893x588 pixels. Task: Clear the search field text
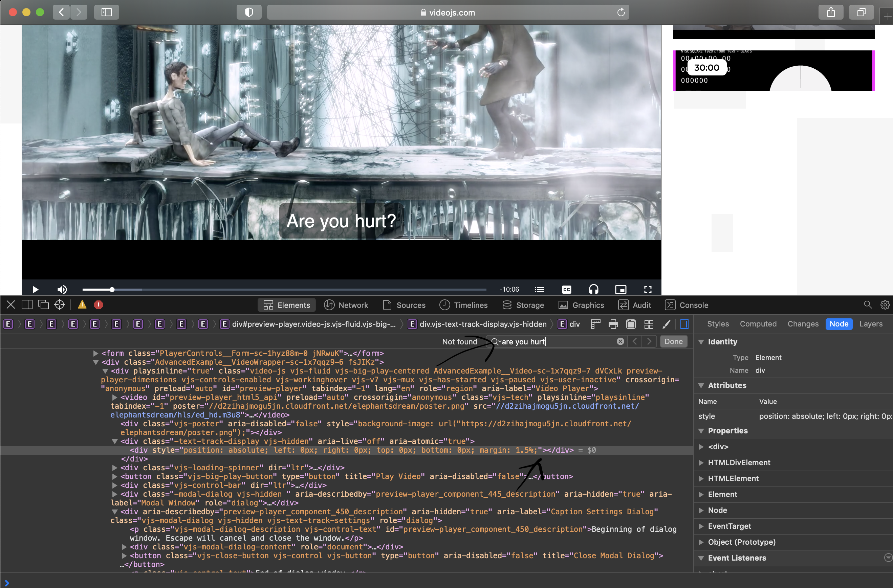coord(620,341)
